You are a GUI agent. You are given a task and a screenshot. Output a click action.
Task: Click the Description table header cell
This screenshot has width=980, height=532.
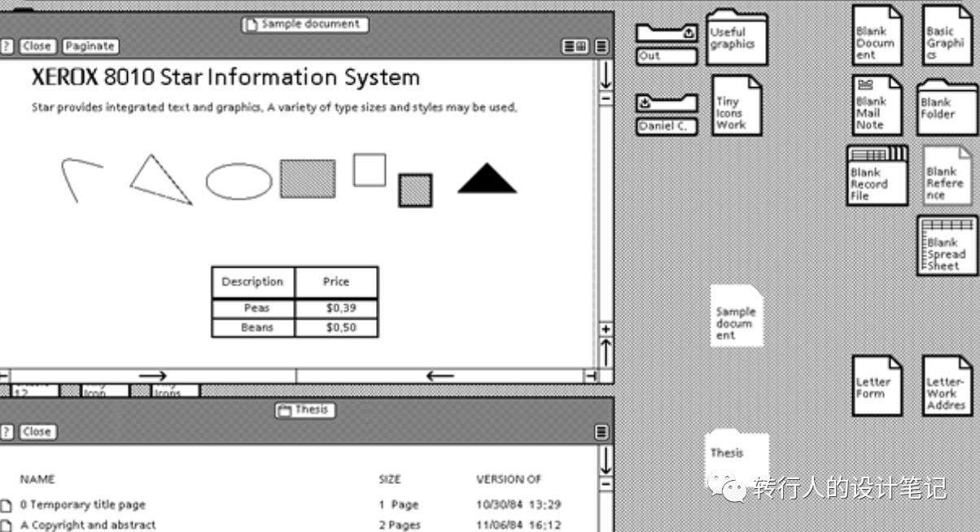[253, 282]
